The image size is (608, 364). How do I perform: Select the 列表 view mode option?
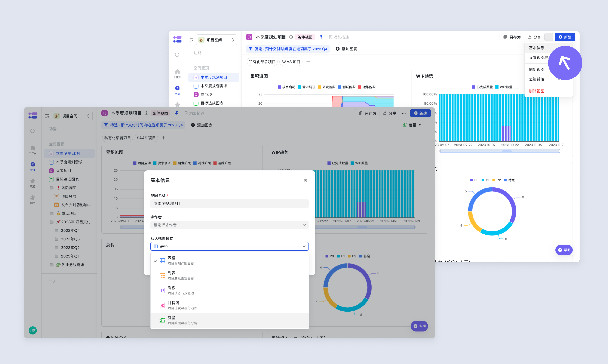229,275
